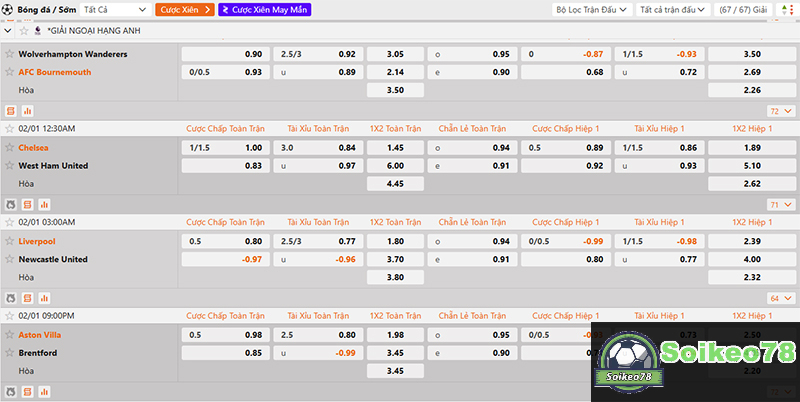Favorite the Chelsea team with its star

click(x=10, y=147)
